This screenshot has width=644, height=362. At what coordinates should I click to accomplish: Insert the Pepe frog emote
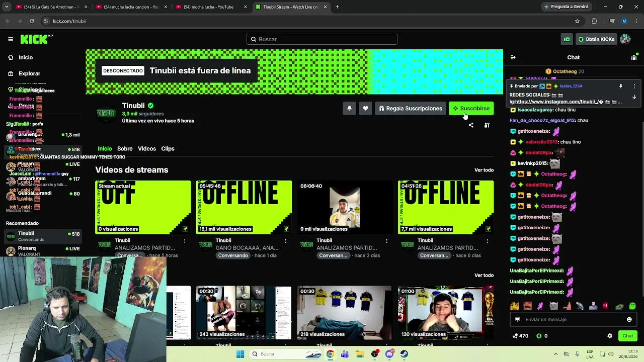pos(619,306)
